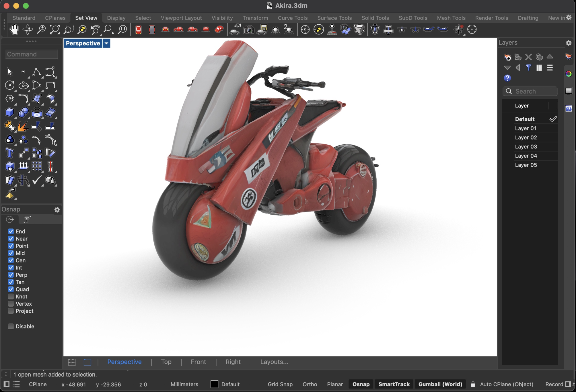This screenshot has height=392, width=576.
Task: Click the Command input field
Action: (x=32, y=54)
